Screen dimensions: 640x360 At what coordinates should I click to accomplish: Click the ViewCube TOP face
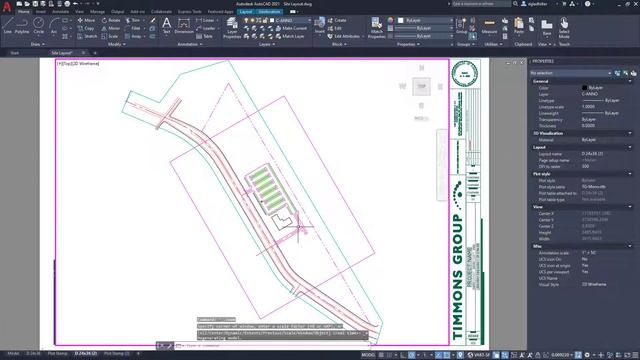pos(421,86)
